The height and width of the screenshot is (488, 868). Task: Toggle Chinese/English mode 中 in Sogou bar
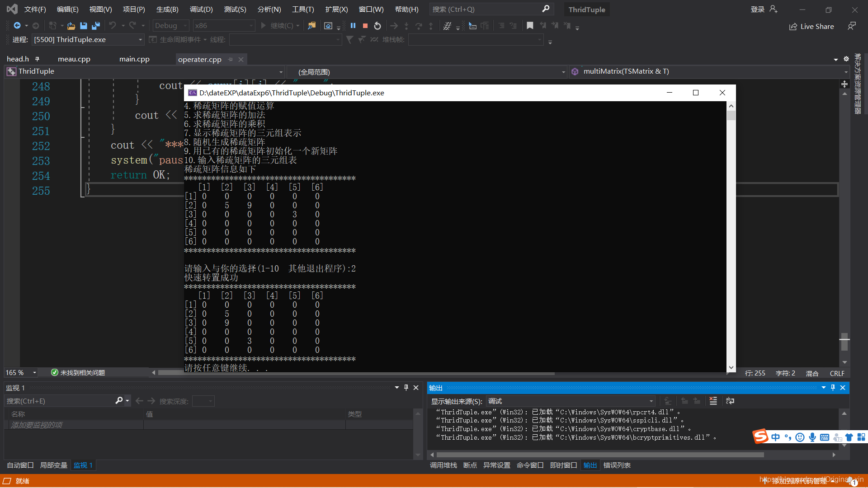click(x=776, y=437)
